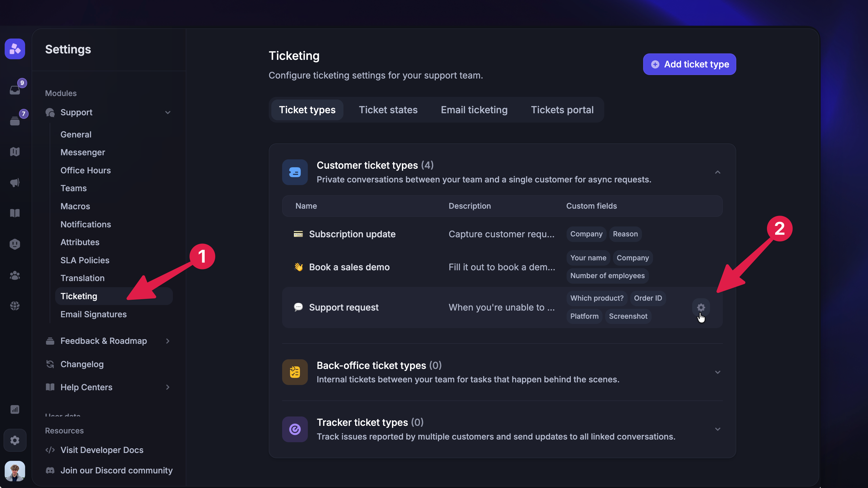Expand the Tracker ticket types section
The image size is (868, 488).
tap(717, 429)
